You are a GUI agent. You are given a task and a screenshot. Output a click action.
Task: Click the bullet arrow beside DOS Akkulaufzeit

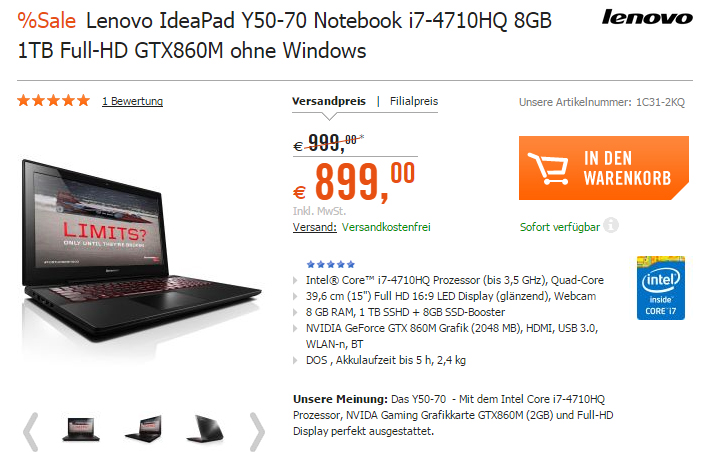tap(296, 361)
